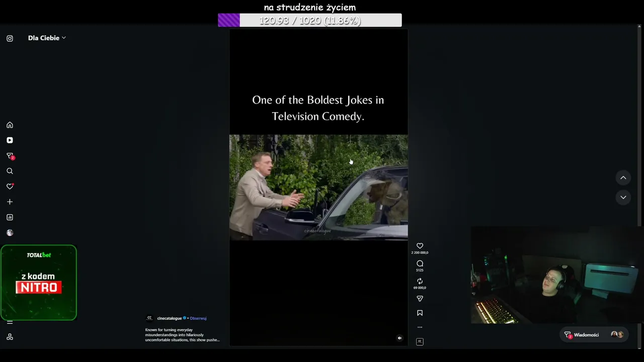Like the reel with the heart icon
This screenshot has height=362, width=644.
point(420,246)
